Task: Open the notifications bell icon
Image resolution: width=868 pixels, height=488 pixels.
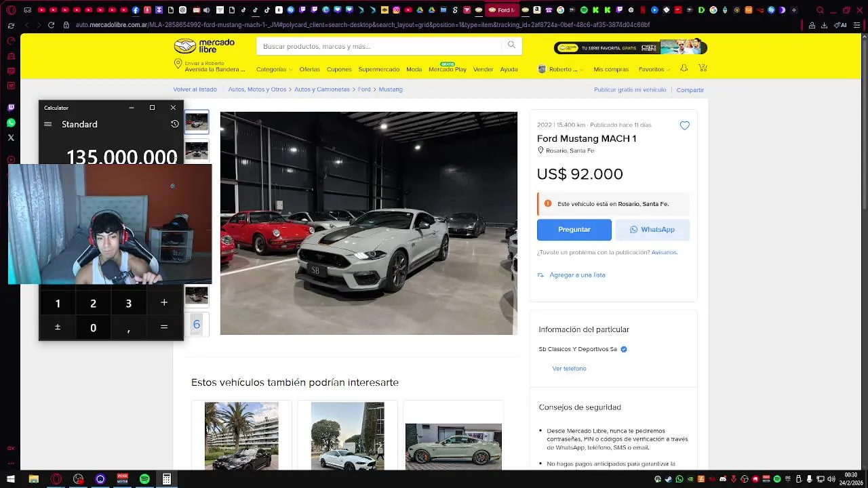Action: [x=684, y=68]
